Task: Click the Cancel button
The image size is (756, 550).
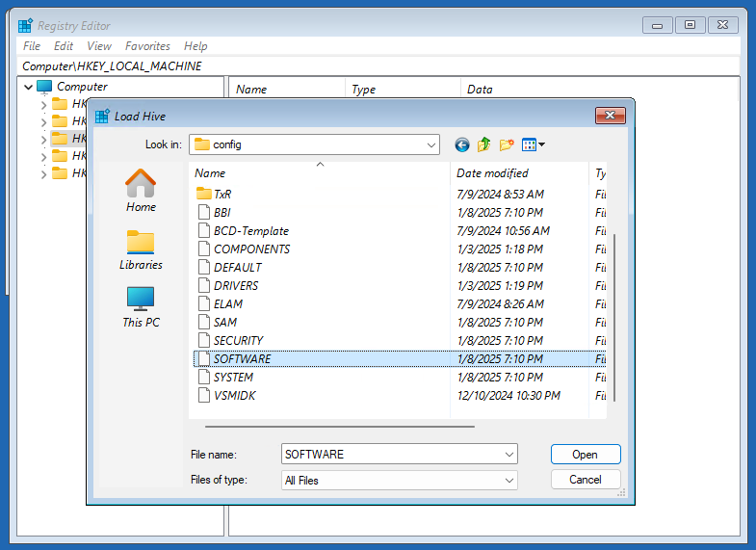Action: tap(585, 479)
